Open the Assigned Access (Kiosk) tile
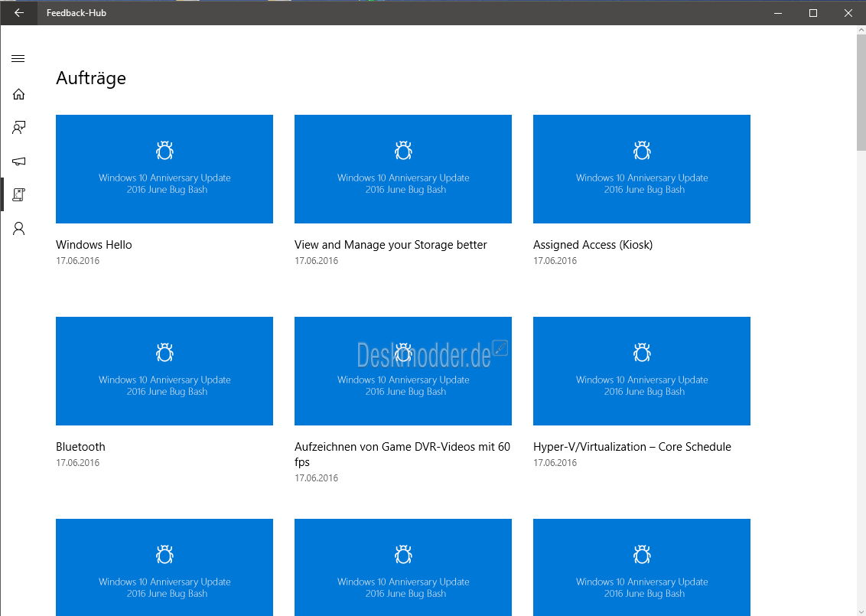 pos(641,169)
